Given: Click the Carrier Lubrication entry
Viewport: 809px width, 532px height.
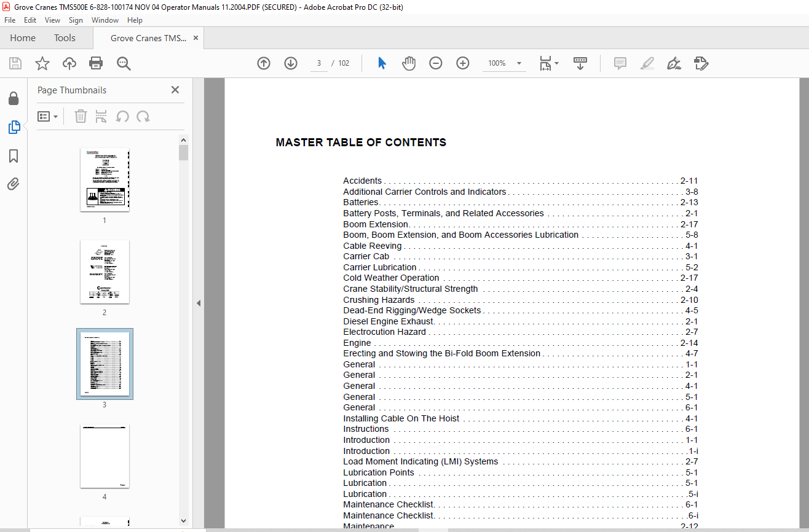Looking at the screenshot, I should (520, 267).
